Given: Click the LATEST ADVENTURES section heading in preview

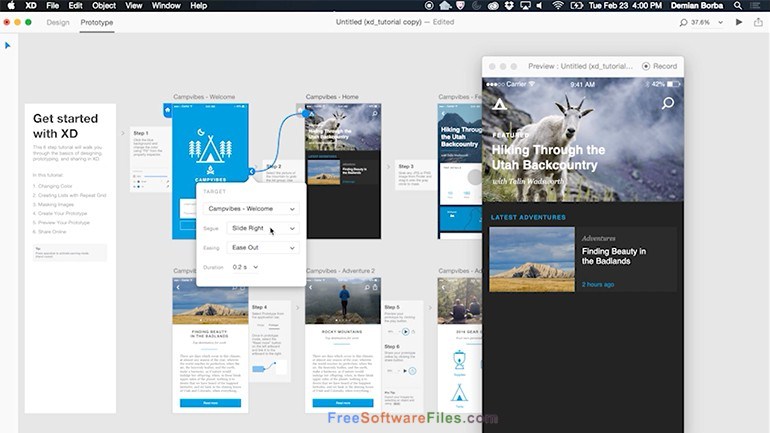Looking at the screenshot, I should 528,217.
